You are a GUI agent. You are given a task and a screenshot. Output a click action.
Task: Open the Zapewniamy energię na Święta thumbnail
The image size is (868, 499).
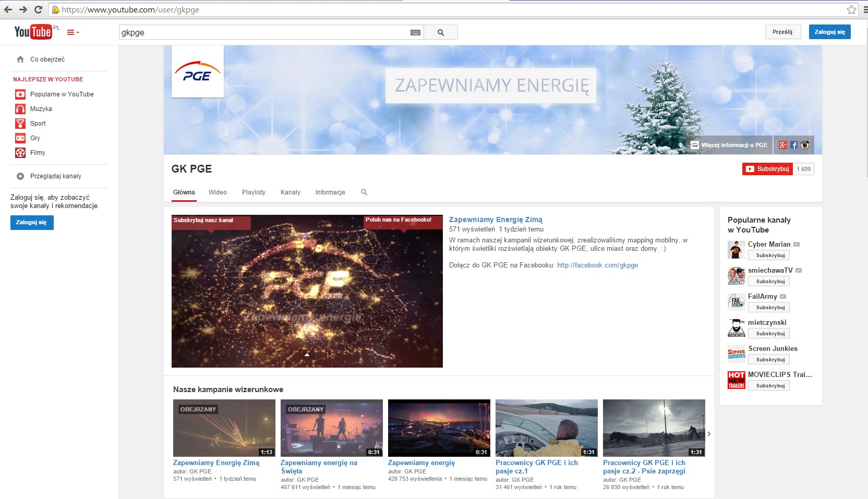332,428
